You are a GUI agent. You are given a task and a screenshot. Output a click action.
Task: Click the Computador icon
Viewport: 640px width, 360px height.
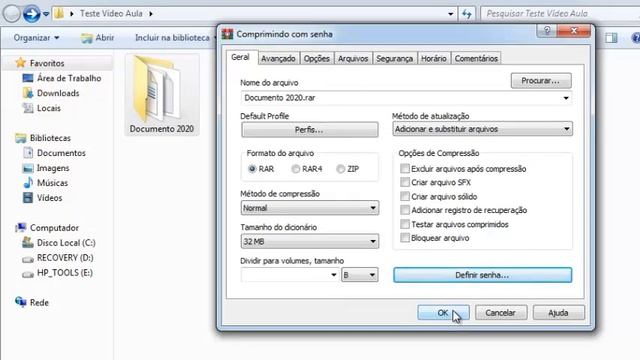(20, 228)
